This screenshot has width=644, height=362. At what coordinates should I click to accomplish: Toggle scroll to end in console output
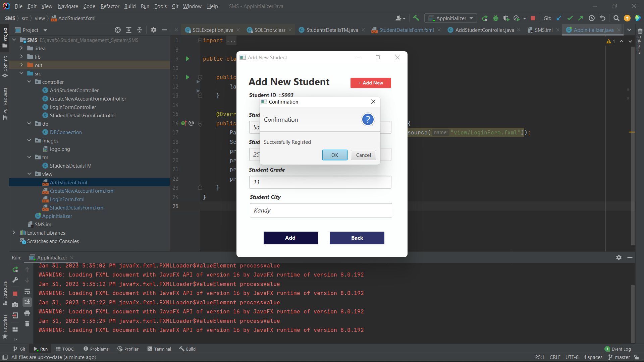point(27,302)
